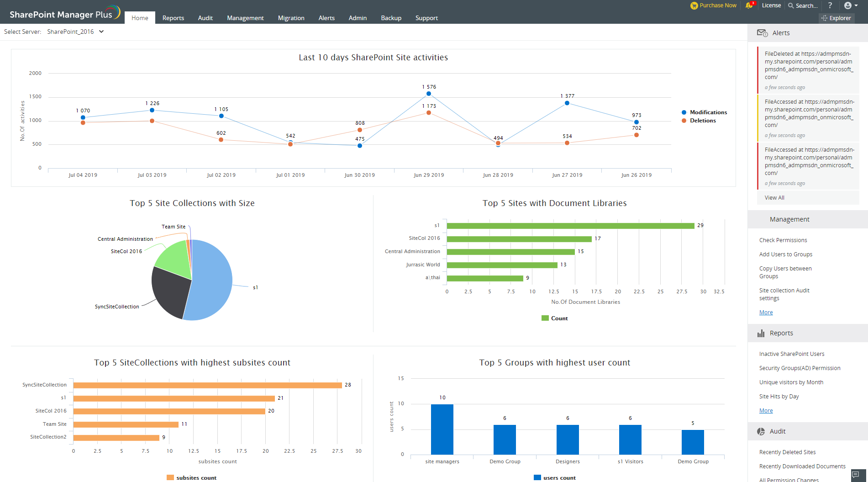Click the Search... field in header
The width and height of the screenshot is (868, 482).
(807, 5)
